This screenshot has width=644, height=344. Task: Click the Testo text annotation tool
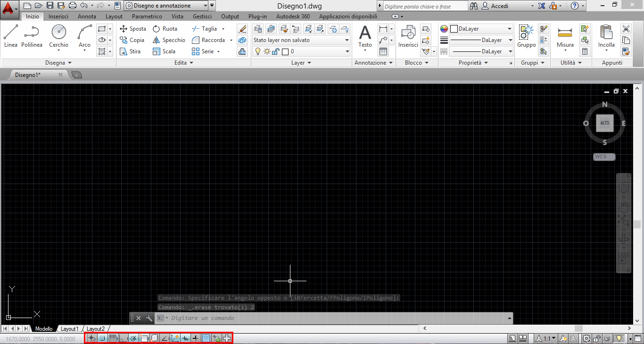click(x=365, y=37)
